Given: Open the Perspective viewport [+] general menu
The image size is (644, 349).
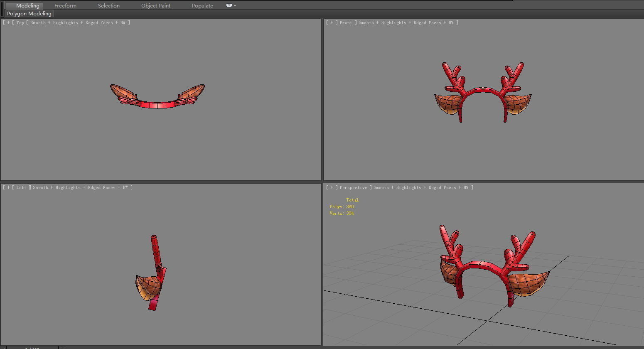Looking at the screenshot, I should tap(332, 188).
